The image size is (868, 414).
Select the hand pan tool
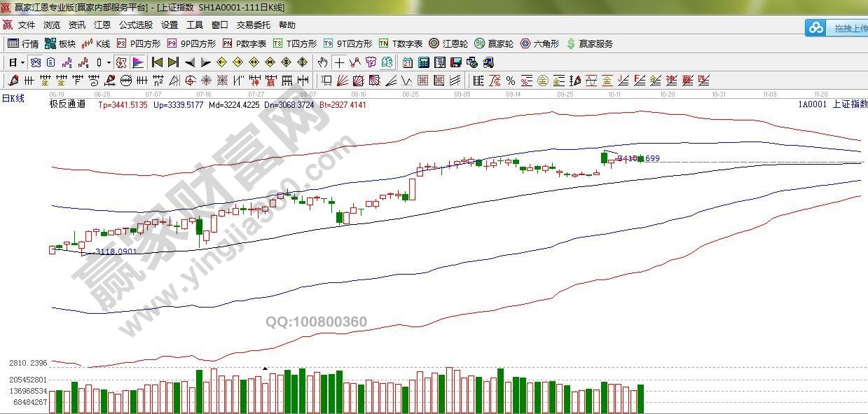tap(322, 62)
